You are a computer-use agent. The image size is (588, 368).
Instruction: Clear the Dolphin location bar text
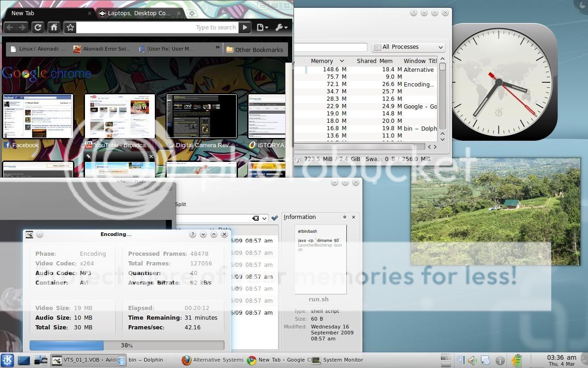pos(255,218)
